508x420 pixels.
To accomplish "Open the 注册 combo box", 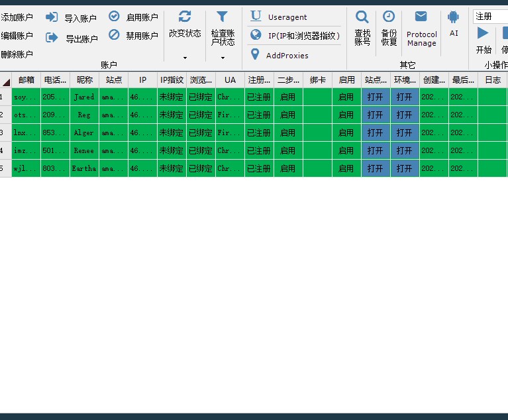I will 490,17.
